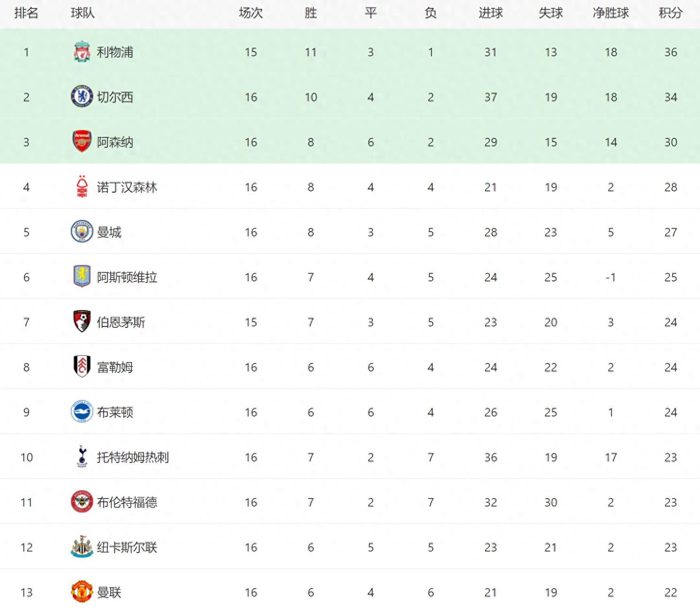Image resolution: width=700 pixels, height=613 pixels.
Task: Open the 纽卡斯尔联 team name link
Action: [x=127, y=547]
